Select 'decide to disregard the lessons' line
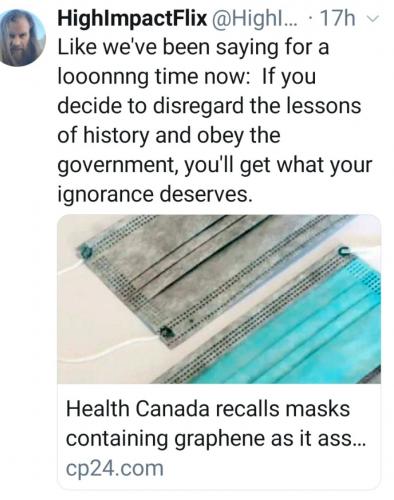Screen dimensions: 394x500 coord(209,106)
